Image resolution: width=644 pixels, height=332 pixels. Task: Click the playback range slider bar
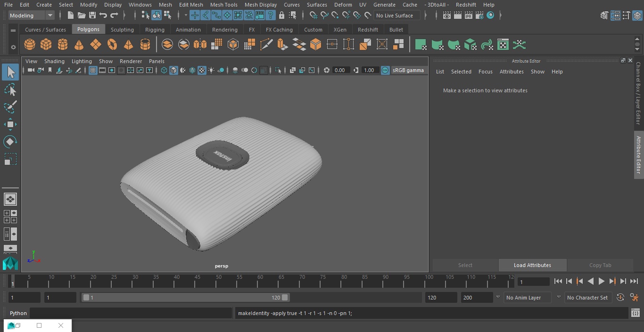(185, 298)
